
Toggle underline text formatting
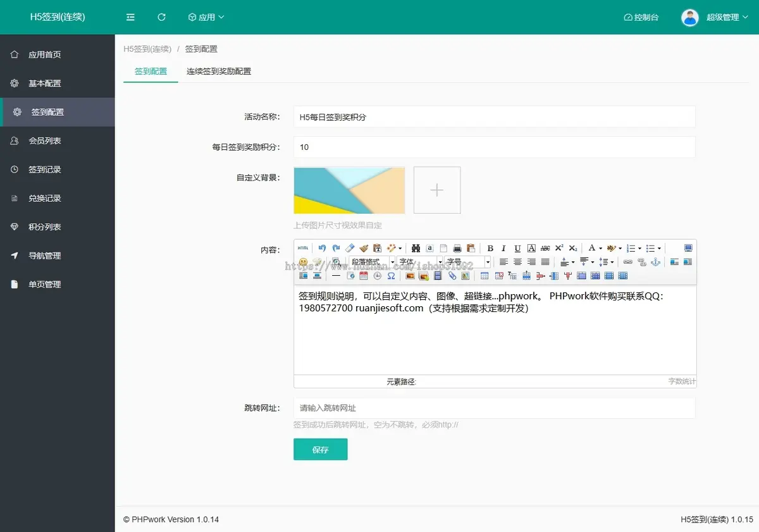[x=517, y=249]
